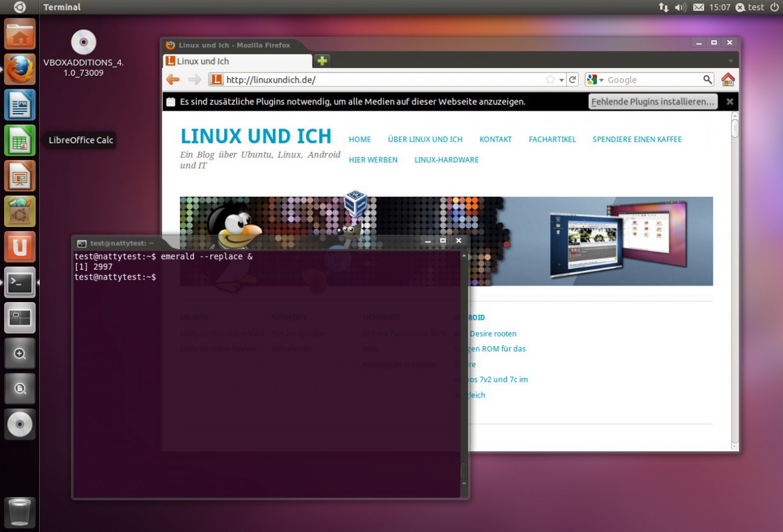Open Ubuntu One launcher icon
This screenshot has height=532, width=783.
pos(20,246)
